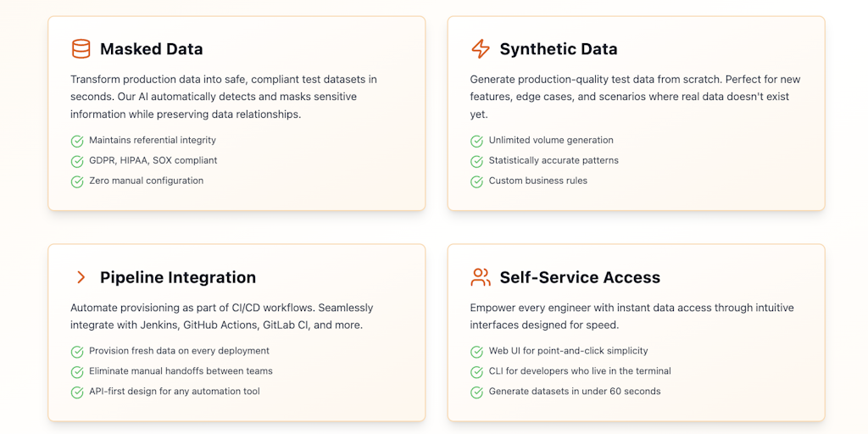Click the Pipeline Integration heading
Image resolution: width=868 pixels, height=434 pixels.
point(178,277)
